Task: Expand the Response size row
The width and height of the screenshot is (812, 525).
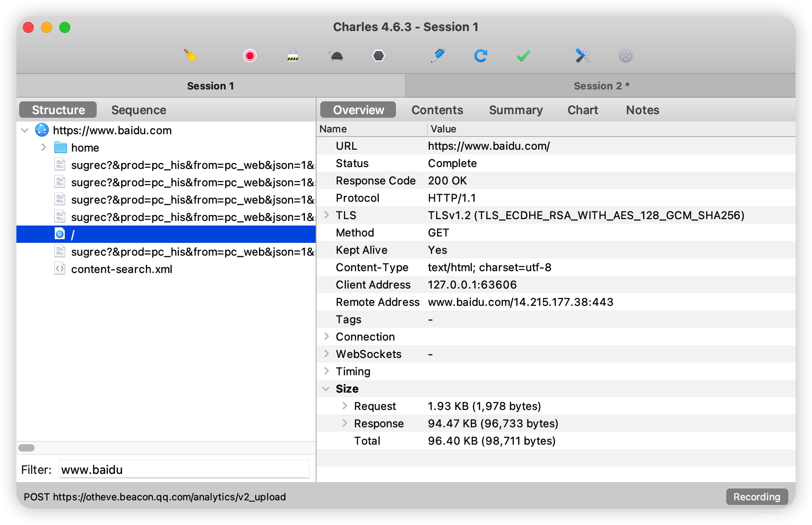Action: click(x=345, y=423)
